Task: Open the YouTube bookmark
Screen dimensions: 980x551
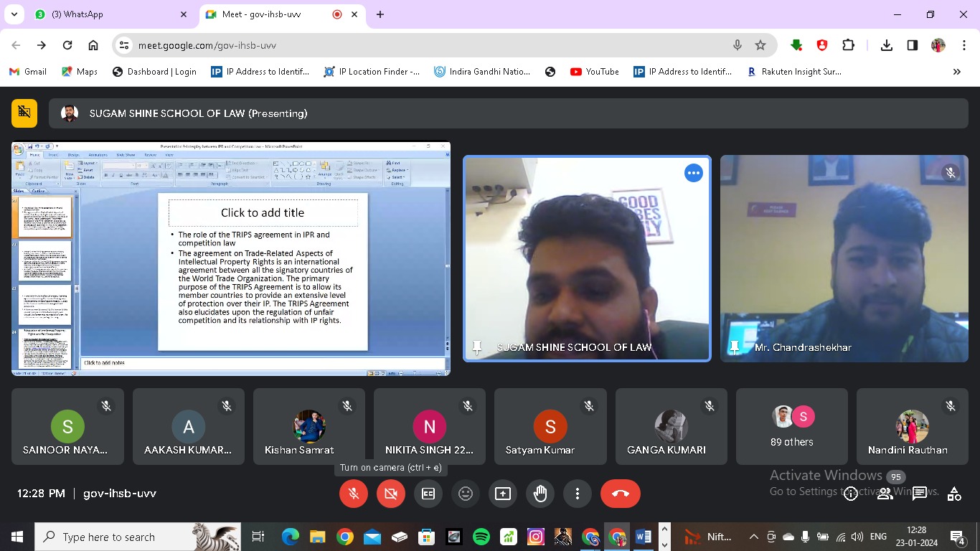Action: click(594, 72)
